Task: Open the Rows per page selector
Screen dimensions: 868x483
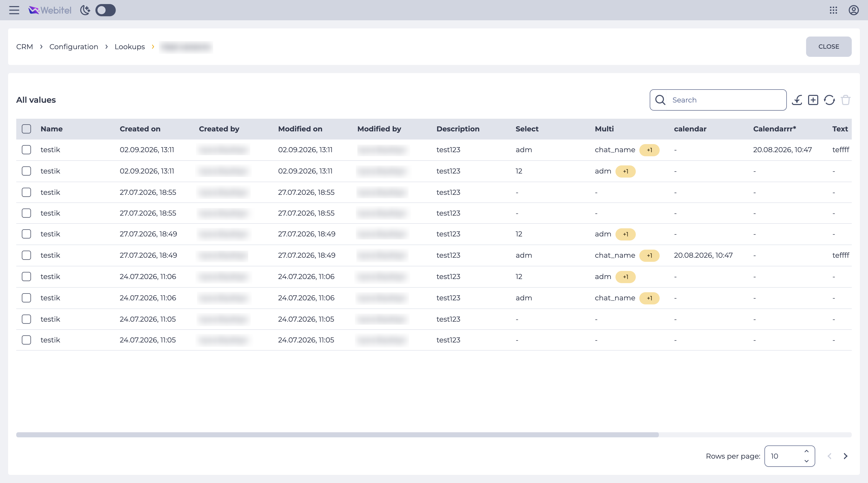Action: tap(790, 456)
